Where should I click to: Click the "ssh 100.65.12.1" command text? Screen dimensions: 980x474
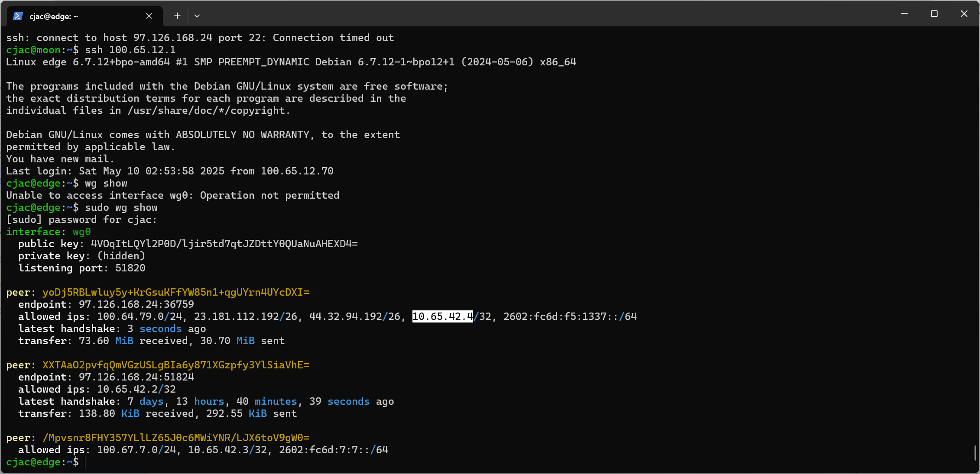coord(130,50)
